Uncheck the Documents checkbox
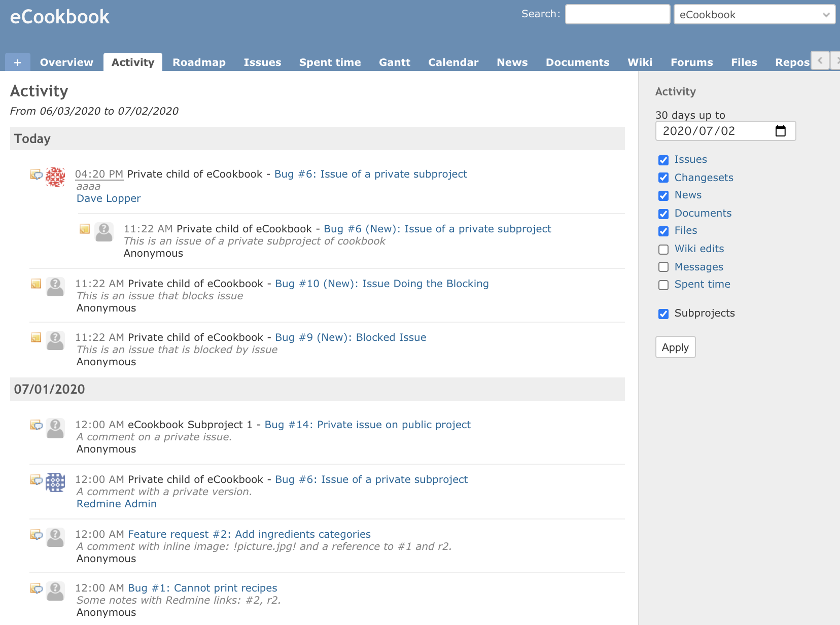Viewport: 840px width, 625px height. [663, 214]
